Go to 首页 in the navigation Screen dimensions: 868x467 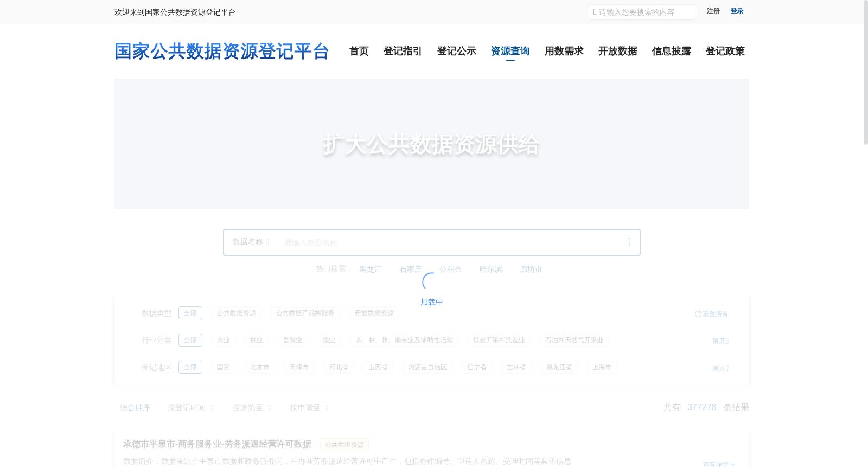point(359,51)
